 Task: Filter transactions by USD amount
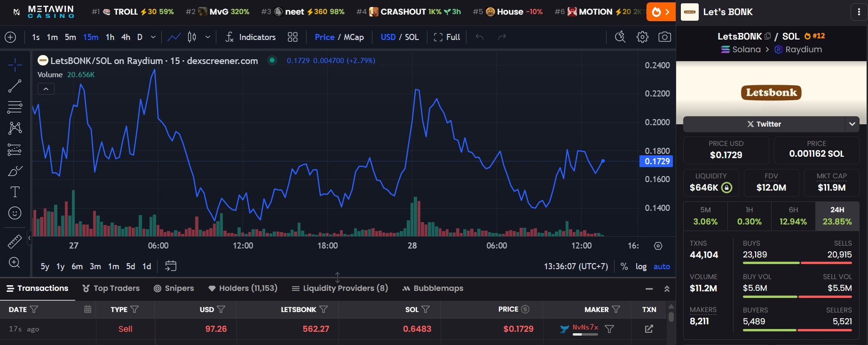[x=221, y=309]
